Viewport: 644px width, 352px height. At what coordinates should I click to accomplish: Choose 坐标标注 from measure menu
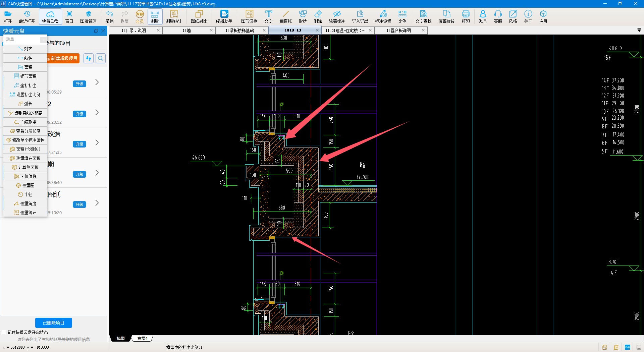click(x=25, y=85)
